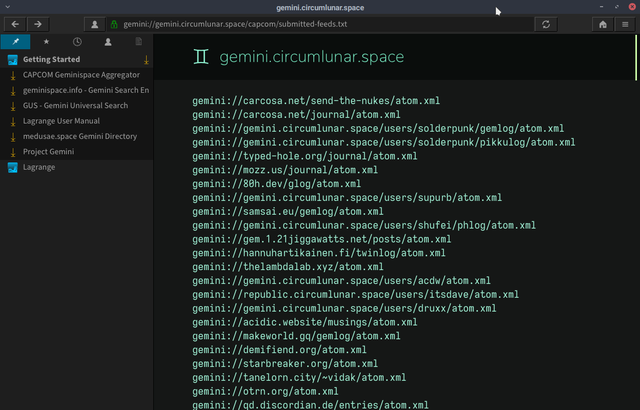Click the users/acdw/atom.xml line
The height and width of the screenshot is (410, 640).
tap(341, 281)
